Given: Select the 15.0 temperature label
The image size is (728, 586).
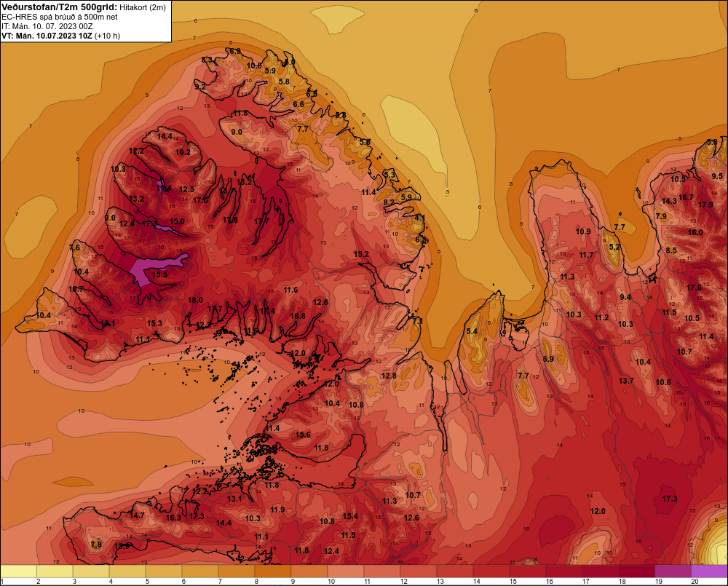Looking at the screenshot, I should coord(177,221).
